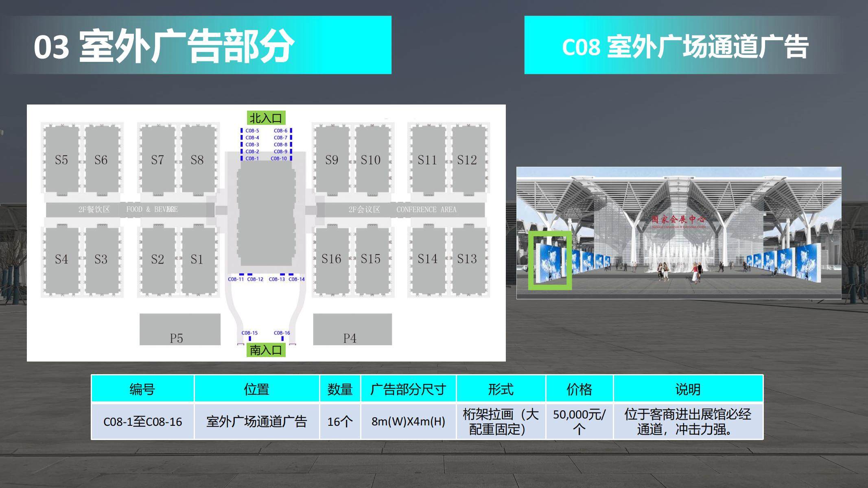Click hall S2 on the floor map

158,260
